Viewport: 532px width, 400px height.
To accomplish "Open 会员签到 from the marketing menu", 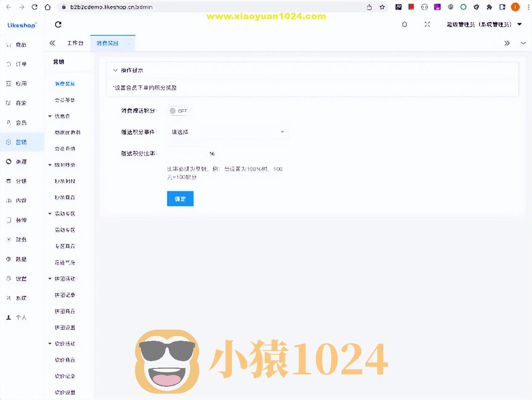I will pos(64,100).
